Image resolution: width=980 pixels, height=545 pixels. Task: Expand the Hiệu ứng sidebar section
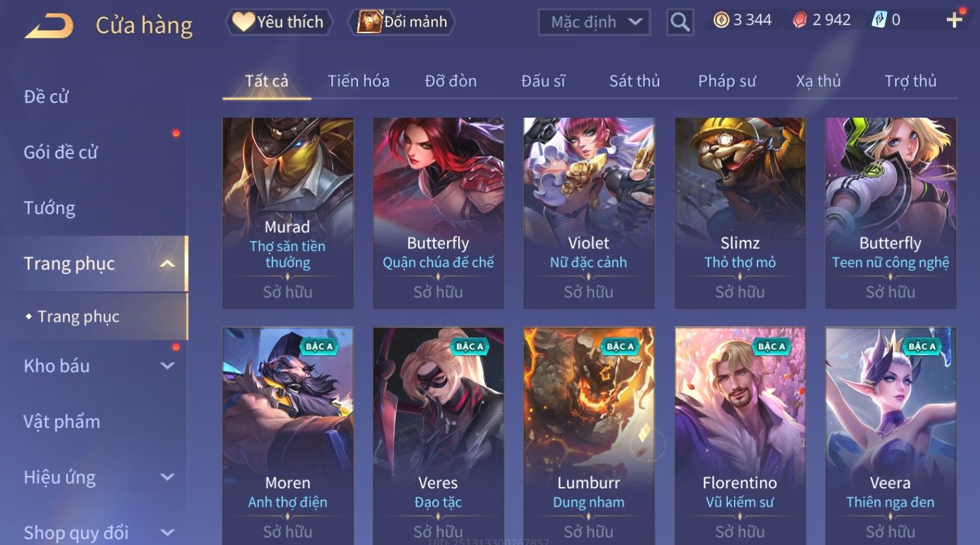167,477
